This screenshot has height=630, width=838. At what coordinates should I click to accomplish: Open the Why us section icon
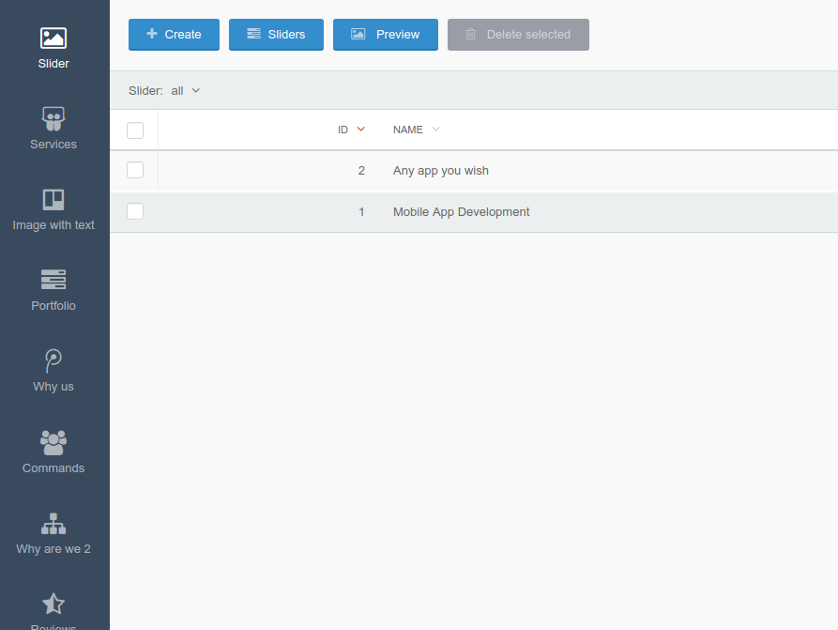53,361
